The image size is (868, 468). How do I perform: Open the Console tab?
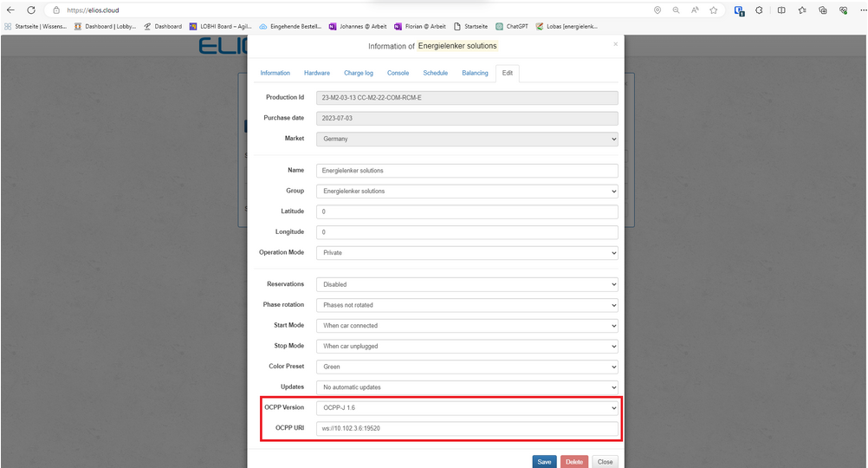[x=398, y=73]
